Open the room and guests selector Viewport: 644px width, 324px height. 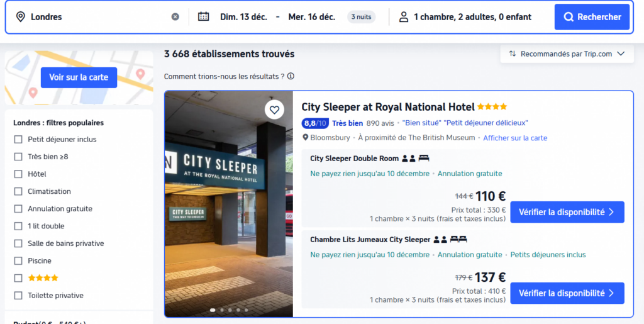[472, 17]
